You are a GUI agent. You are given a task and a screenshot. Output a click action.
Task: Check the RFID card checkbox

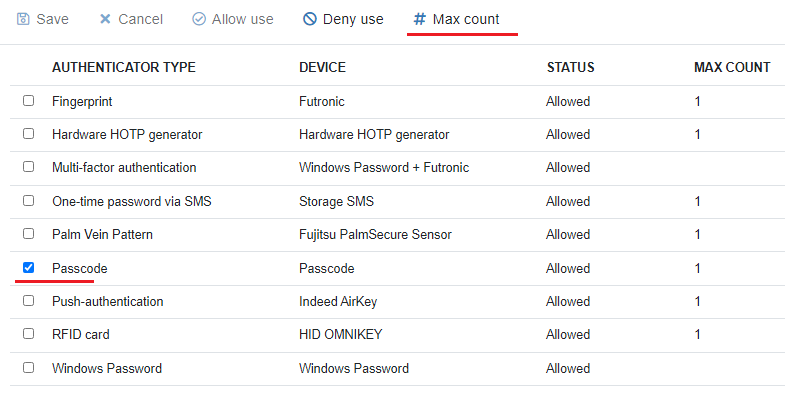click(x=28, y=334)
